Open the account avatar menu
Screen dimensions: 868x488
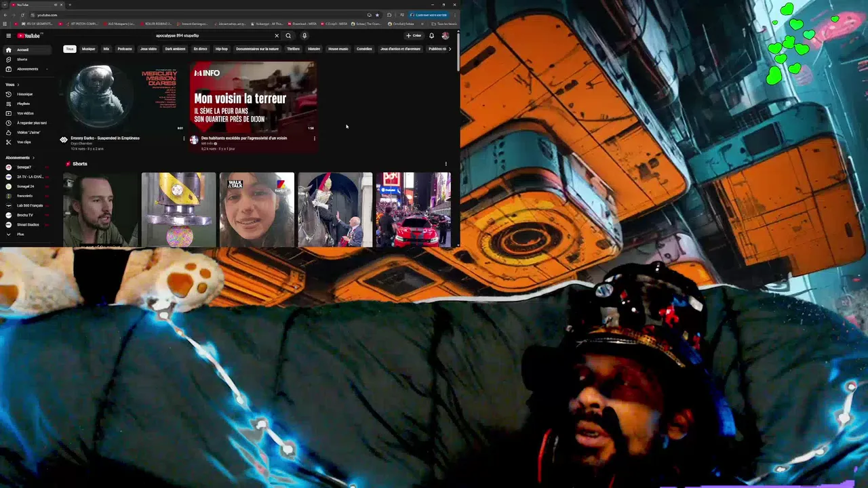(445, 36)
